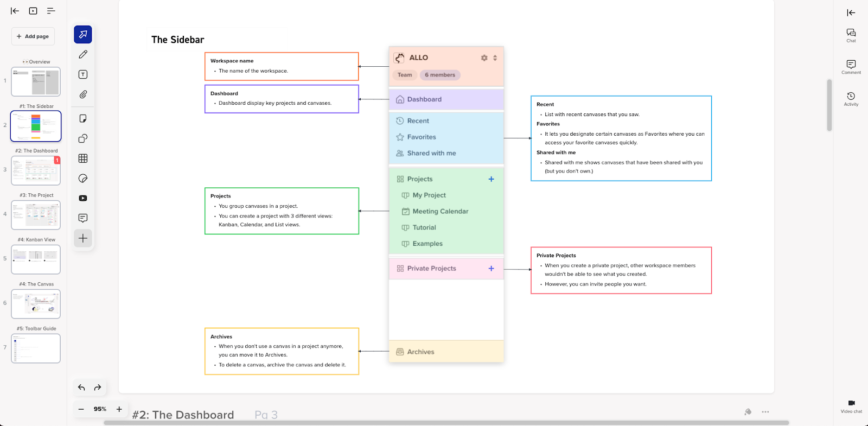
Task: Zoom in using the plus button
Action: coord(119,409)
